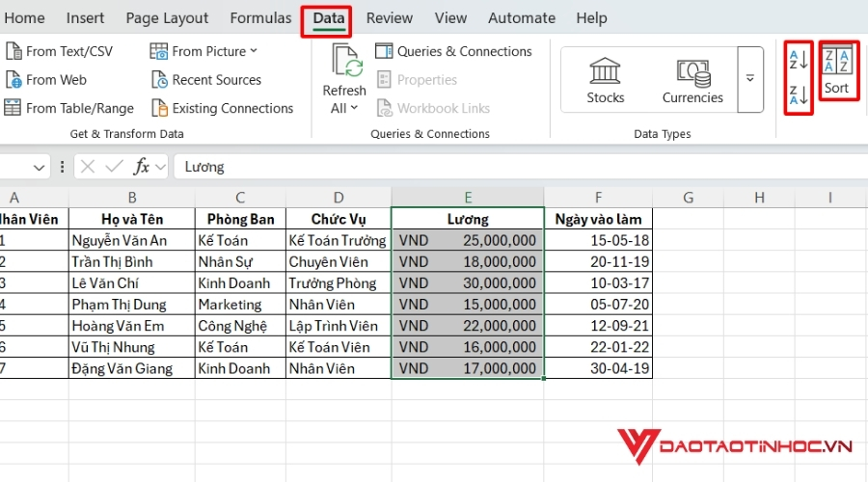Select cell Hoàng Văn Em
This screenshot has height=482, width=868.
[x=132, y=326]
